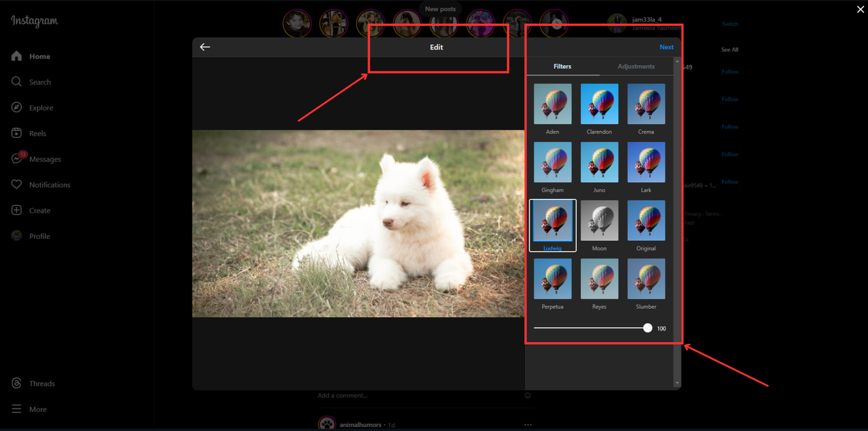Apply the Gingham filter
The image size is (868, 431).
point(553,162)
